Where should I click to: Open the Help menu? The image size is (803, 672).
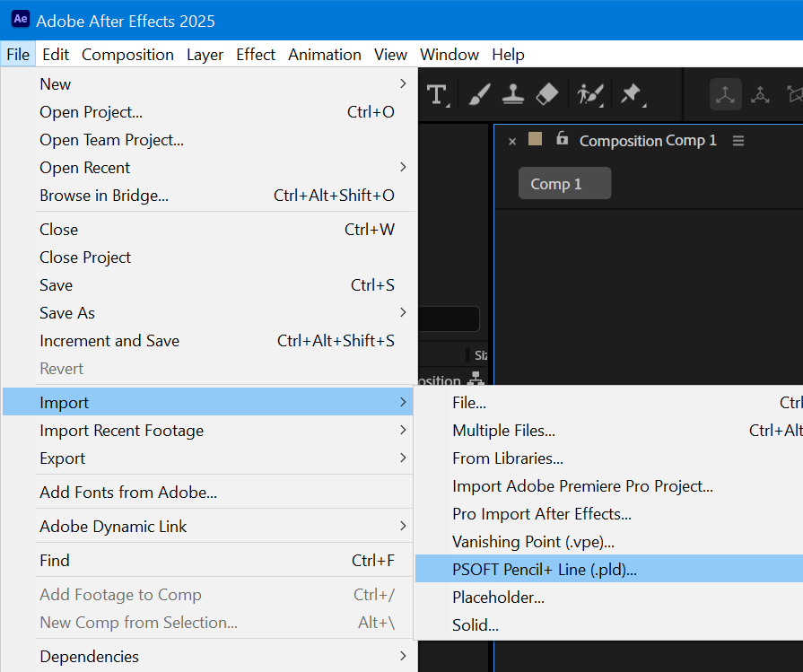tap(508, 55)
